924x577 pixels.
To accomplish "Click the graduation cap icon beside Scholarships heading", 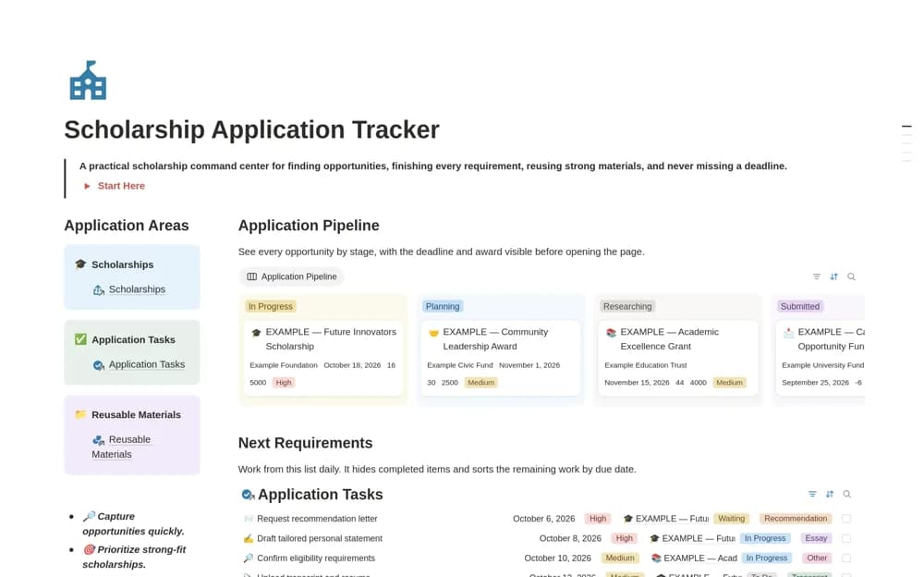I will [80, 264].
